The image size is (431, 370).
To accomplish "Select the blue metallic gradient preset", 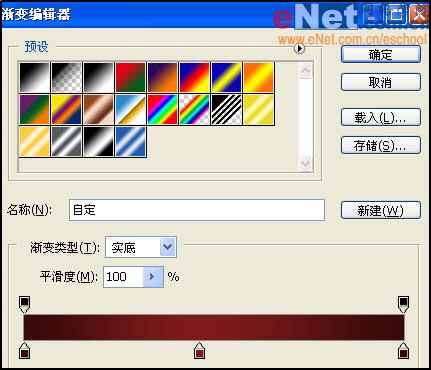I will (130, 142).
